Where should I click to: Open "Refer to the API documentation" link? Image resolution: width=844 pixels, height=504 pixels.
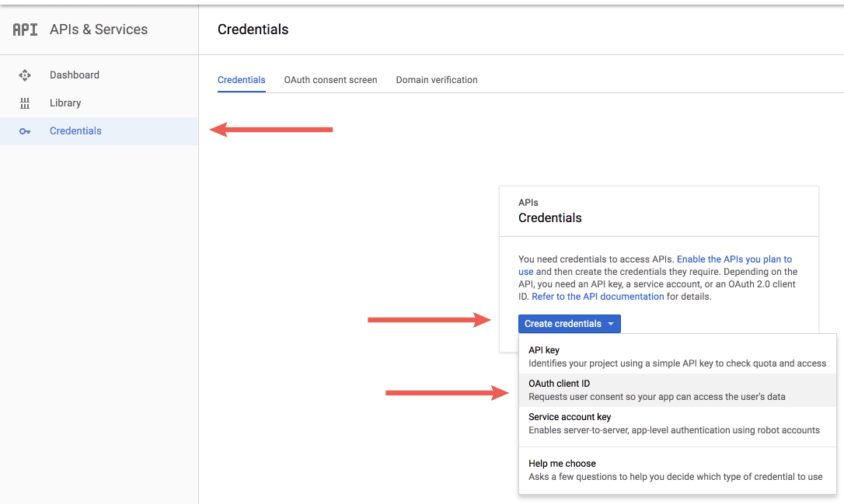pos(597,296)
